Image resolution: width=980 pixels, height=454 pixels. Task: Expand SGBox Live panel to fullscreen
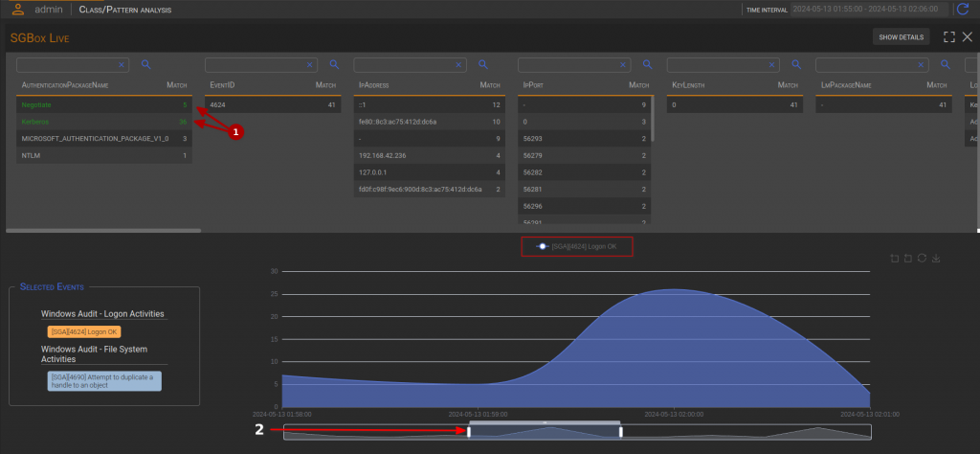pos(948,37)
